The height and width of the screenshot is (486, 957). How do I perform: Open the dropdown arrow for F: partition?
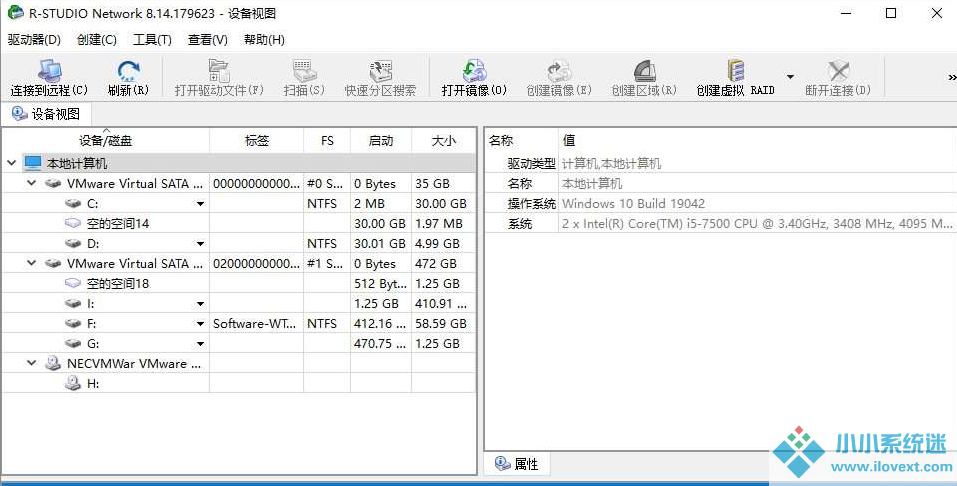click(x=200, y=324)
